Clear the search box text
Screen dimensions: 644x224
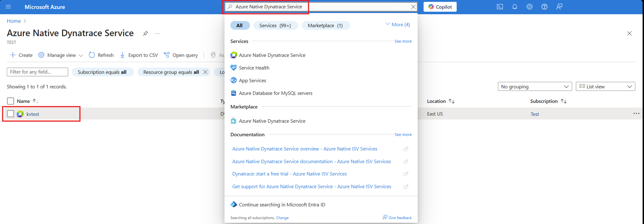click(413, 7)
